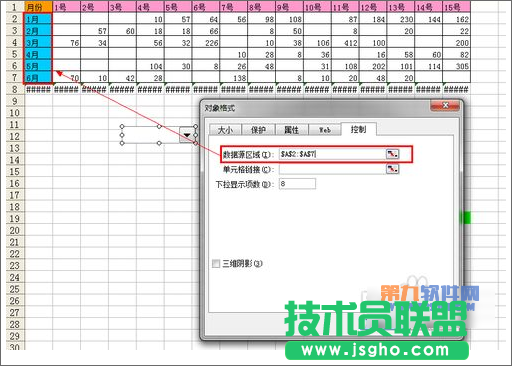Click into the 数据源区域 input field
512x366 pixels.
click(332, 154)
